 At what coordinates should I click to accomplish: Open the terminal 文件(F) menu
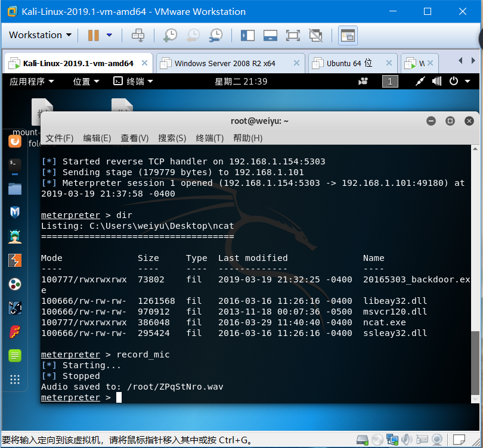pos(60,138)
